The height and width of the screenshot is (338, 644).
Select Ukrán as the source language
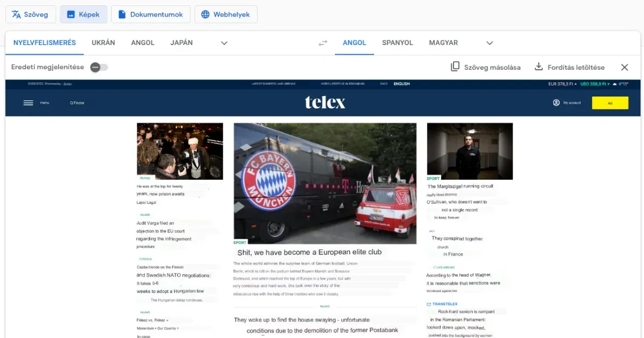coord(104,43)
